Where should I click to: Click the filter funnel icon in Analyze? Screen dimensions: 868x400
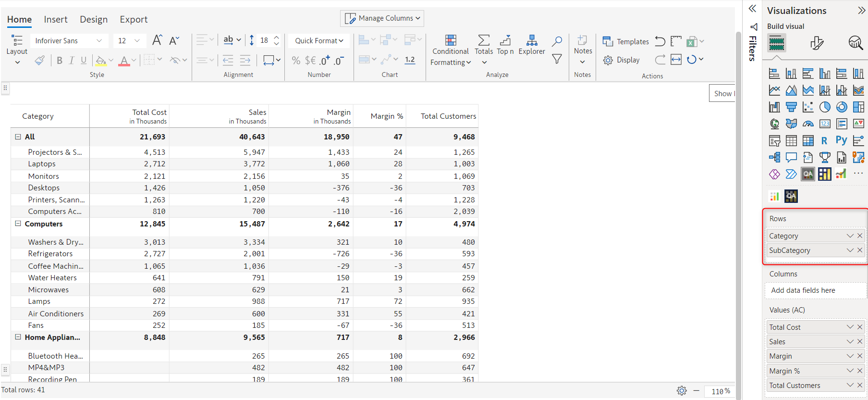(x=557, y=59)
